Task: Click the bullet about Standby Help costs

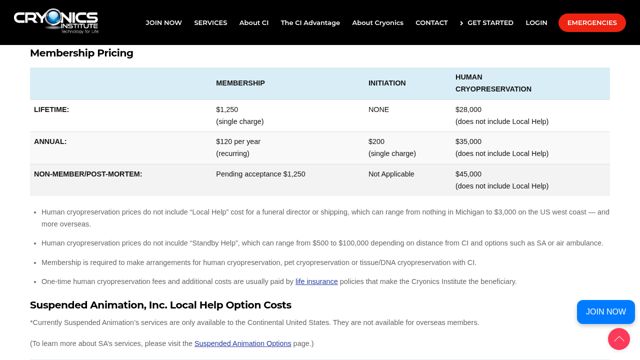Action: (x=322, y=243)
